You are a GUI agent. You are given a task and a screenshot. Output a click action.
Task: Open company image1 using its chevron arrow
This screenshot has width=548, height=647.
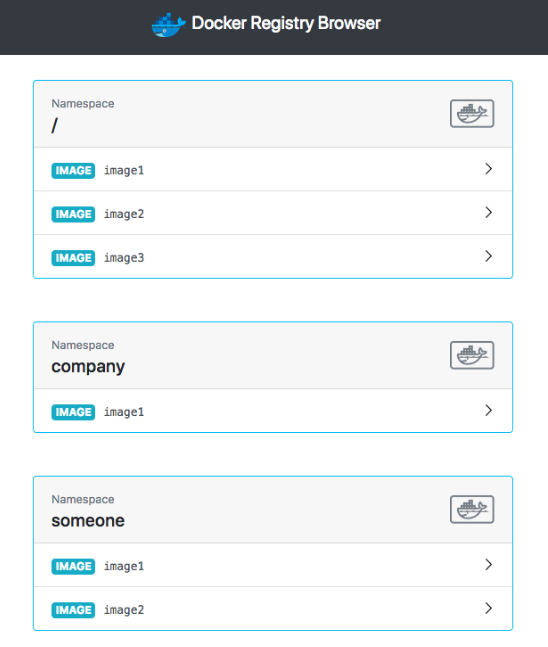[x=489, y=411]
